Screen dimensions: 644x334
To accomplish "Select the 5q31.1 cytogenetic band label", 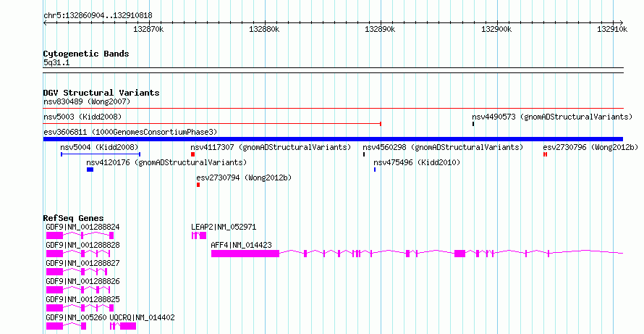I will click(x=56, y=62).
